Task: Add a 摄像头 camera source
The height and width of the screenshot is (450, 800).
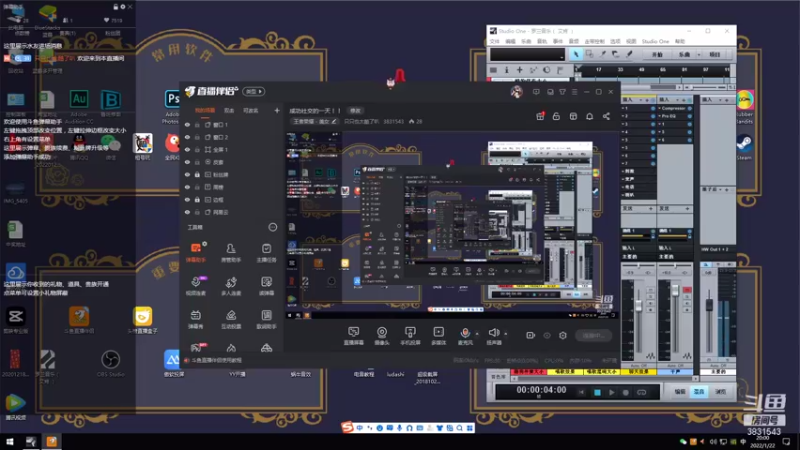Action: [382, 336]
